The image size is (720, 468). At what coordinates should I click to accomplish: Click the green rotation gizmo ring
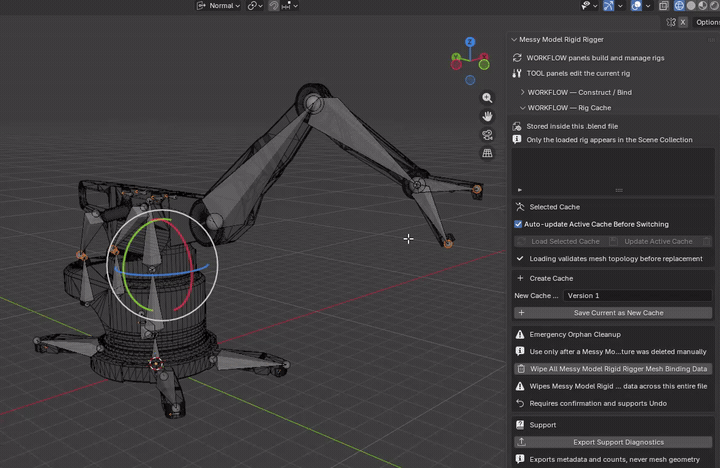click(x=125, y=266)
